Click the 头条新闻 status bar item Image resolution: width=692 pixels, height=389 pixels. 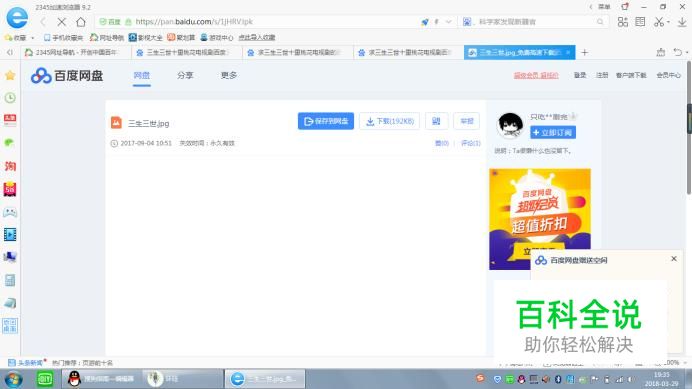26,363
